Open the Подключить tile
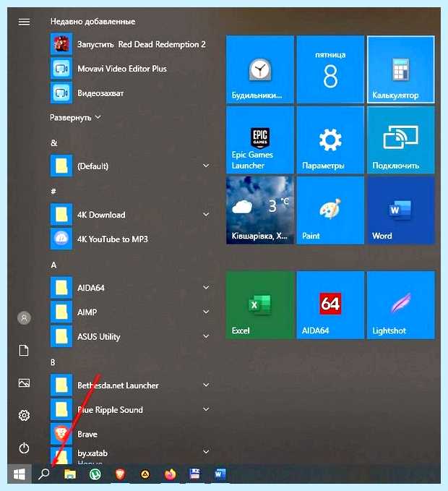The width and height of the screenshot is (448, 491). 401,140
